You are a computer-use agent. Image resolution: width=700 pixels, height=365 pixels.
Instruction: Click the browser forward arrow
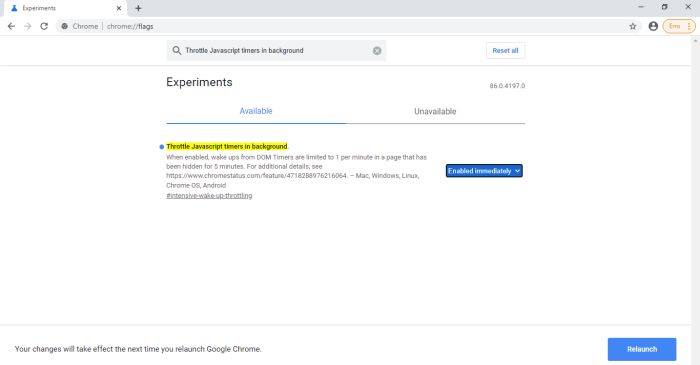[28, 26]
